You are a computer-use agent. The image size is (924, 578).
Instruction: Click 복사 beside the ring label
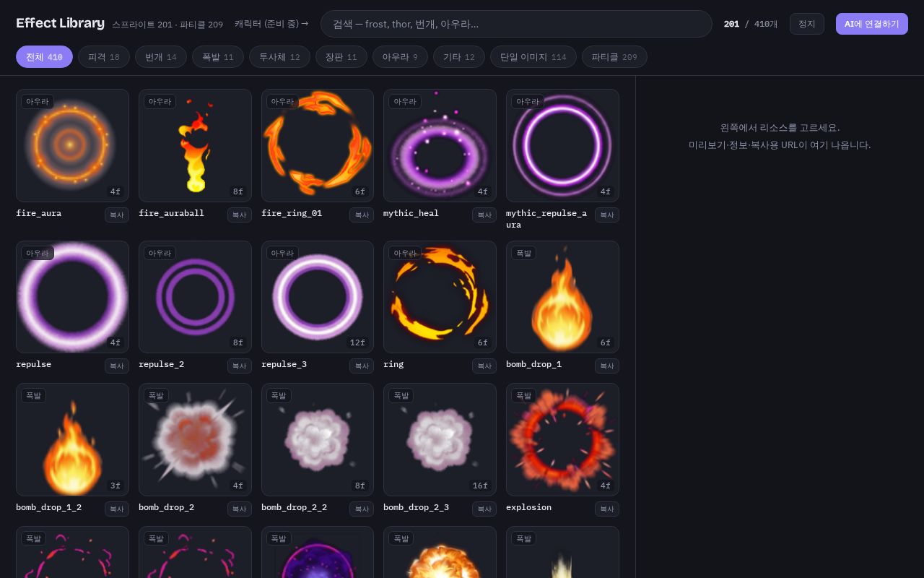pos(484,366)
